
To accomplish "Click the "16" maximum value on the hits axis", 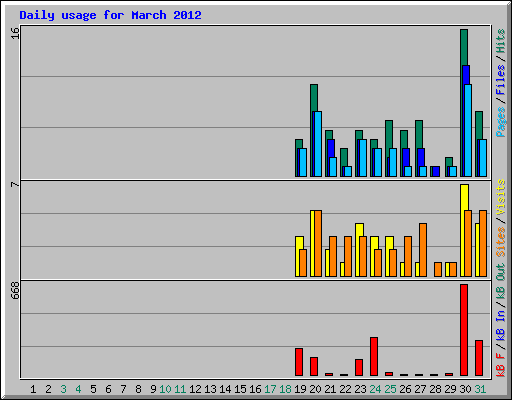I will coord(15,33).
